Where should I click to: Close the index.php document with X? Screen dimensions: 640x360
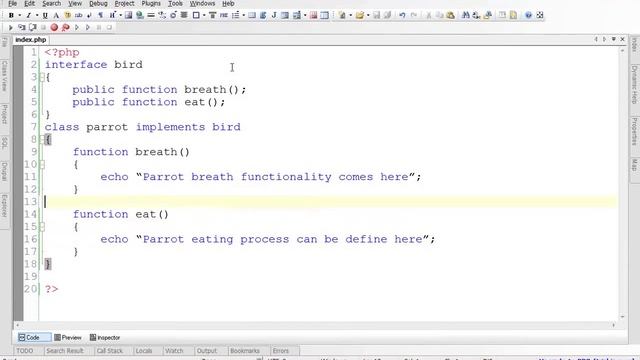coord(622,39)
